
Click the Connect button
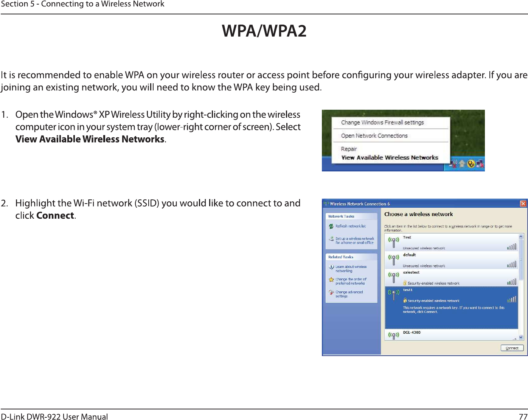coord(512,348)
